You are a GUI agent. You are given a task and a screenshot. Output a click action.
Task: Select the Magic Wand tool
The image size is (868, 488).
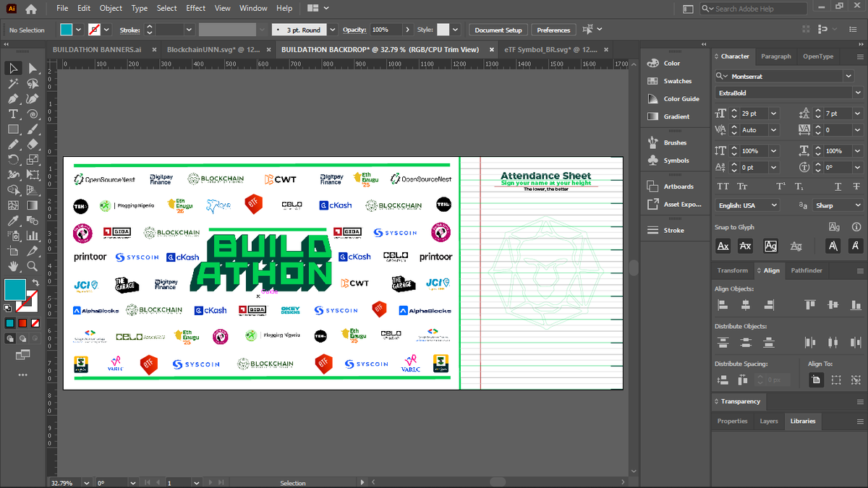pos(13,84)
